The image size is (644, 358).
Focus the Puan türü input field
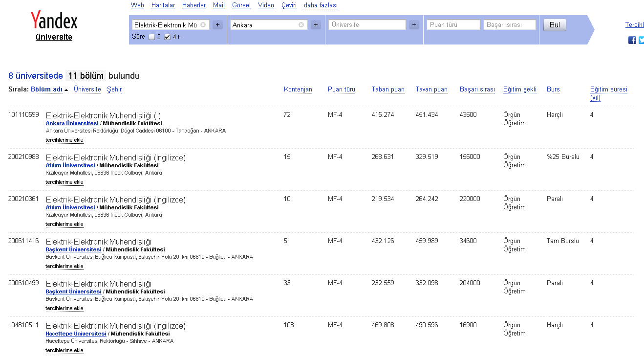453,24
